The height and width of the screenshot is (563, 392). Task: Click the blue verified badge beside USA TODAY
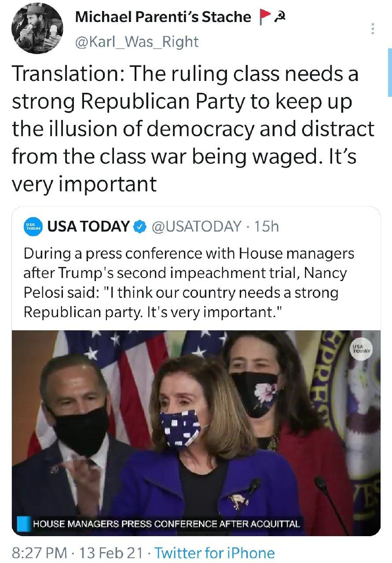[x=139, y=227]
